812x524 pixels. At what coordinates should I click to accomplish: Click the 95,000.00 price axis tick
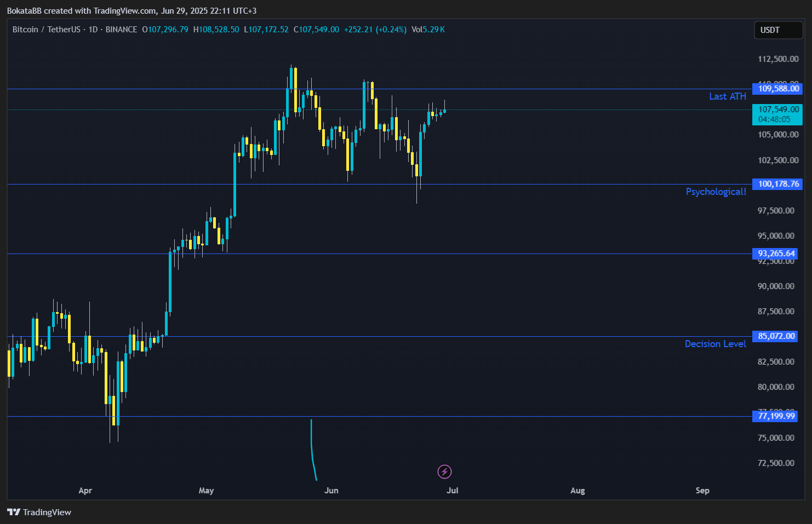click(776, 236)
